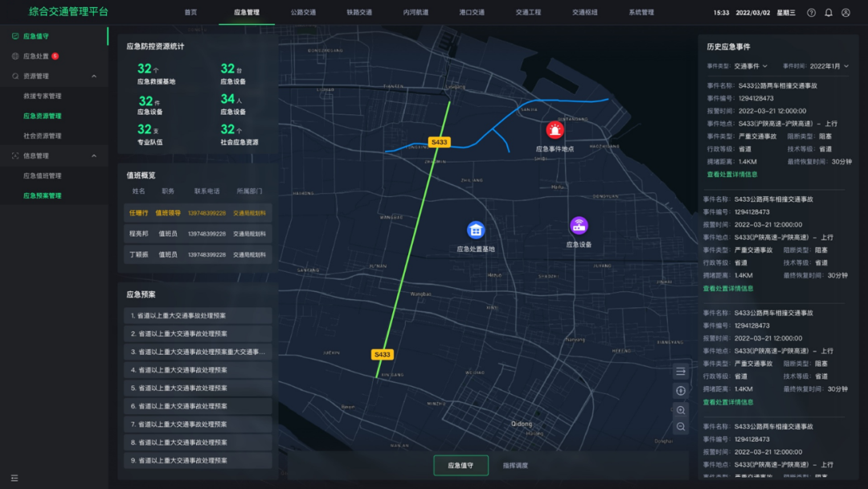Screen dimensions: 868x489
Task: Click the red 应急事件地点 alarm marker
Action: point(555,130)
